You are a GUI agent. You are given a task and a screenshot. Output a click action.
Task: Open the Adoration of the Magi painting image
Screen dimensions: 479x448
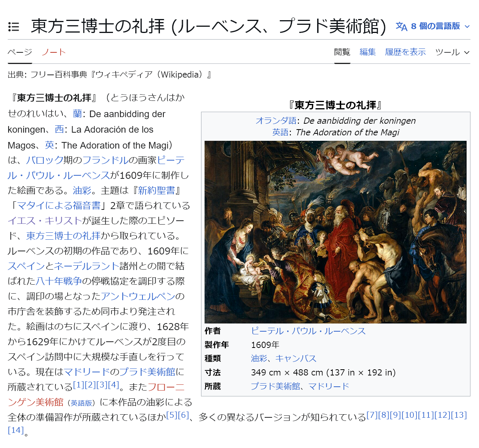pyautogui.click(x=335, y=232)
